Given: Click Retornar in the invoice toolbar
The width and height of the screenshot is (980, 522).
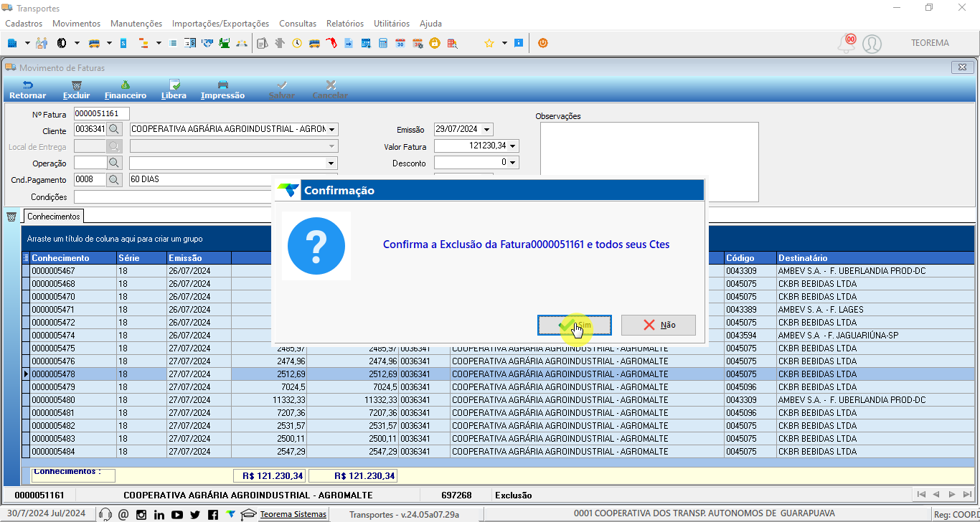Looking at the screenshot, I should tap(28, 90).
